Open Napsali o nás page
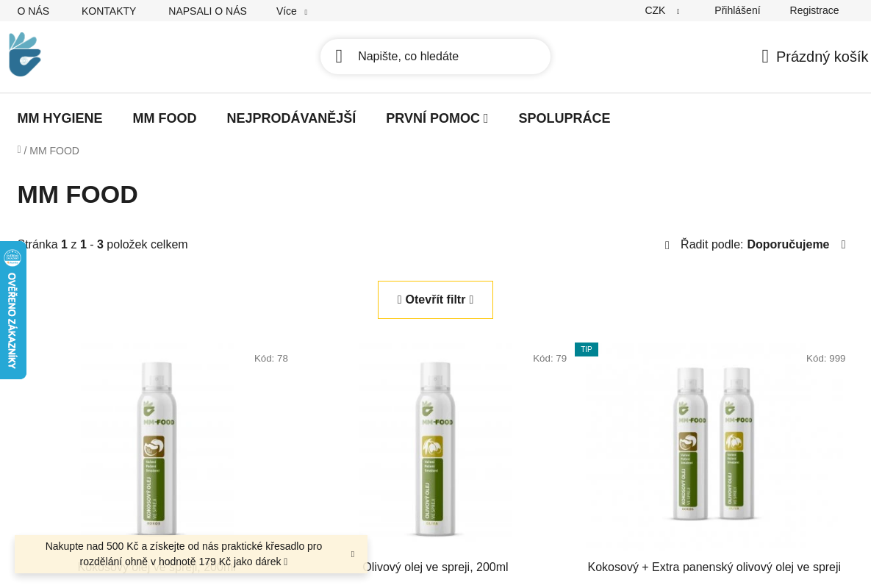Image resolution: width=882 pixels, height=588 pixels. pos(207,11)
